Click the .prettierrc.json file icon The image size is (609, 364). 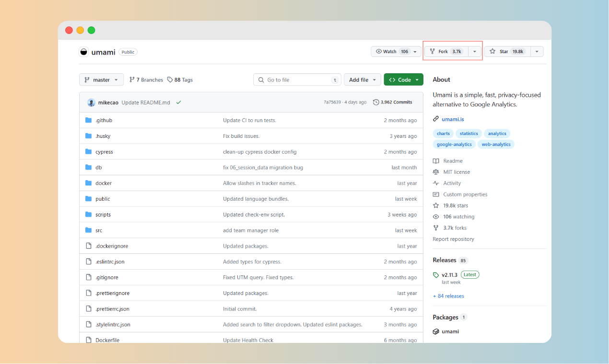[88, 309]
